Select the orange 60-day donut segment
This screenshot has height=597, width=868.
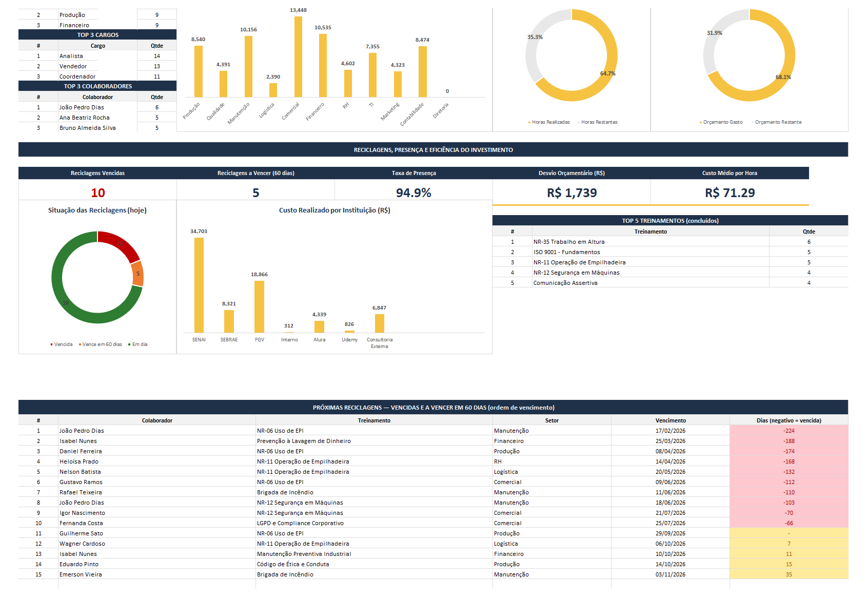137,274
